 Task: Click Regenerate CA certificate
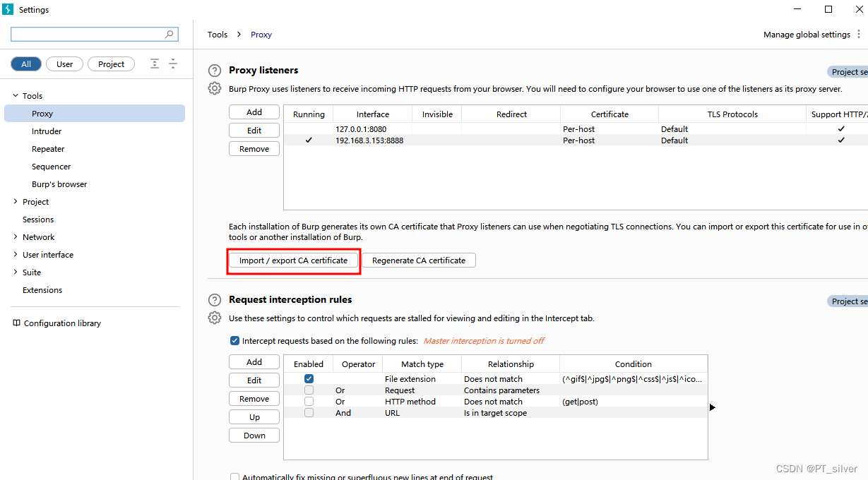coord(419,260)
